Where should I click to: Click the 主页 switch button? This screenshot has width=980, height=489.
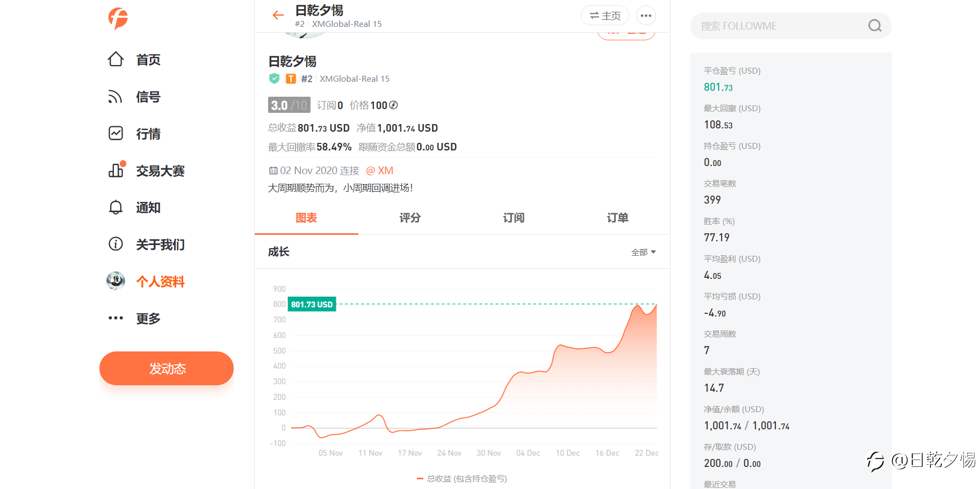(x=605, y=16)
